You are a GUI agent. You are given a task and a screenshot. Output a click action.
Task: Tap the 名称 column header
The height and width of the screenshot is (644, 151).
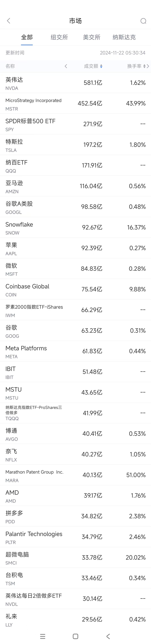[x=10, y=66]
